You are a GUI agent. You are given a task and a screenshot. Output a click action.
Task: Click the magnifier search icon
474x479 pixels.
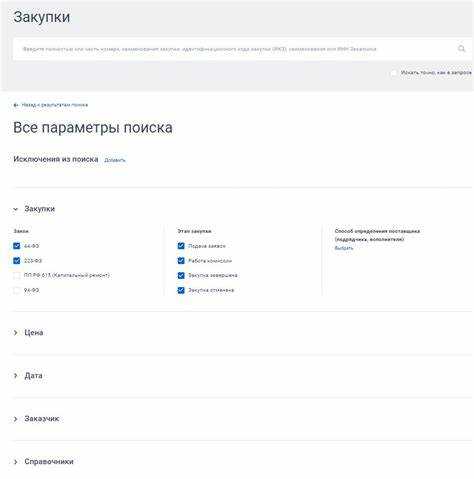point(461,49)
